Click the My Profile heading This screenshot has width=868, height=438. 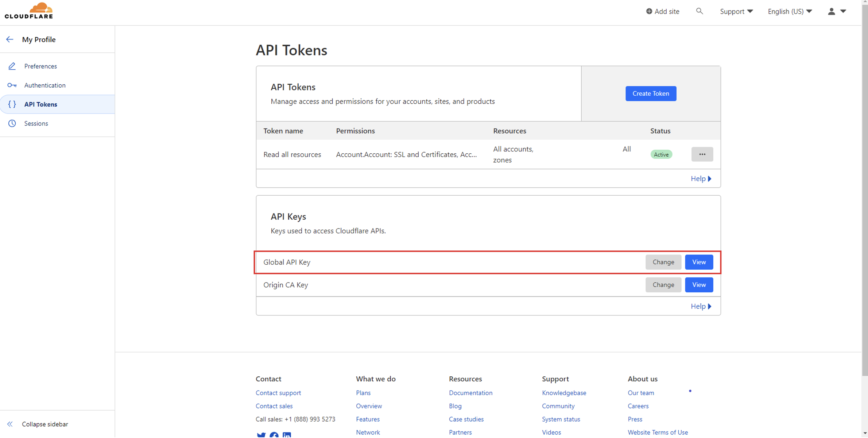[39, 39]
